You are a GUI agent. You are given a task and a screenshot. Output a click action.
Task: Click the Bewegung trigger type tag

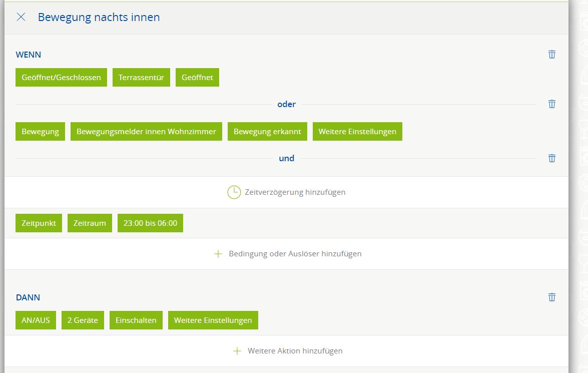(x=40, y=132)
